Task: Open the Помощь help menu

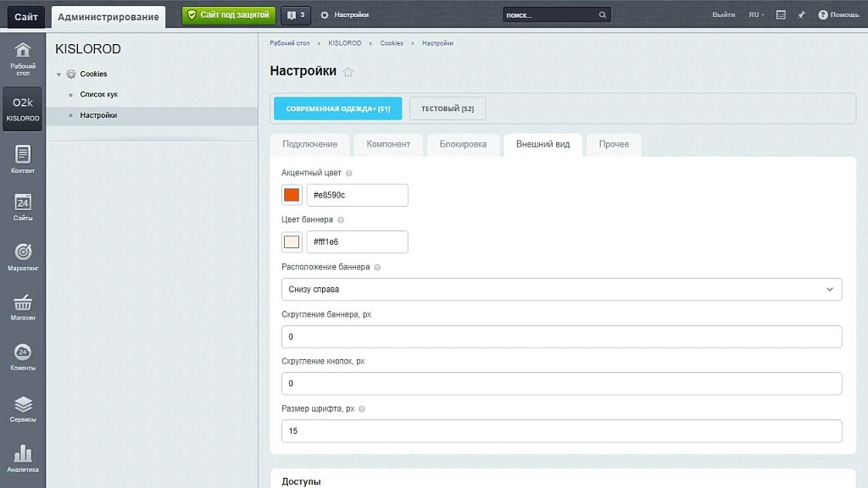Action: pos(838,15)
